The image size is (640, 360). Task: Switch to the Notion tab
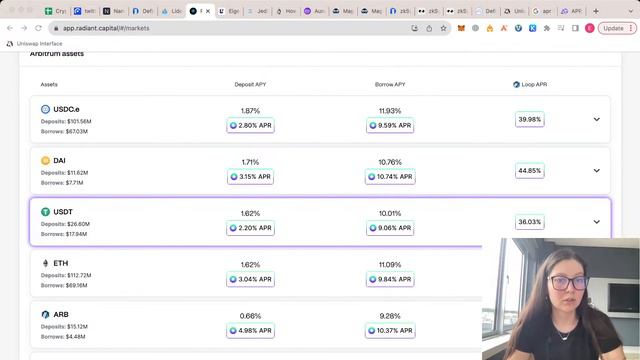coord(114,11)
